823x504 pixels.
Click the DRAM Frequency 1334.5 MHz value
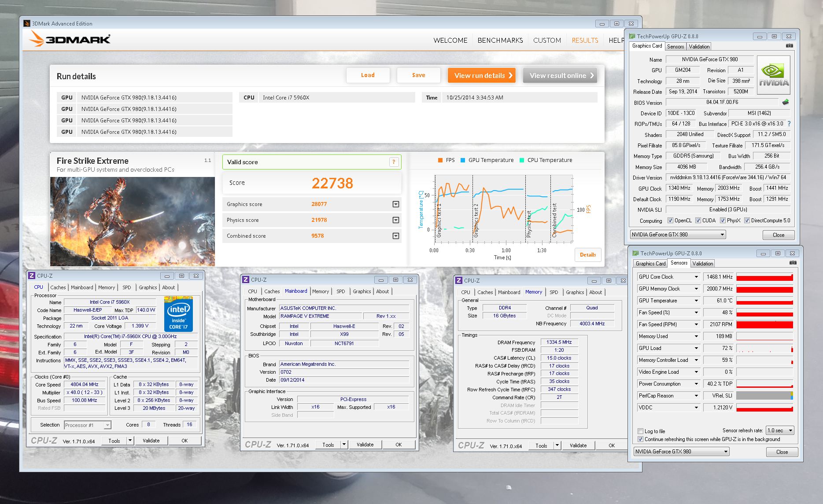tap(559, 342)
